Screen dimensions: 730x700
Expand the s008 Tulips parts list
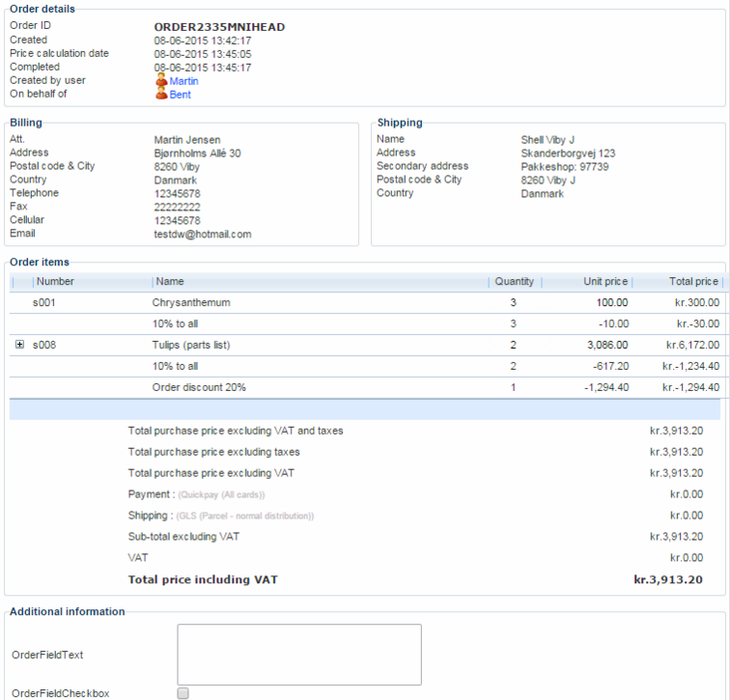click(20, 345)
